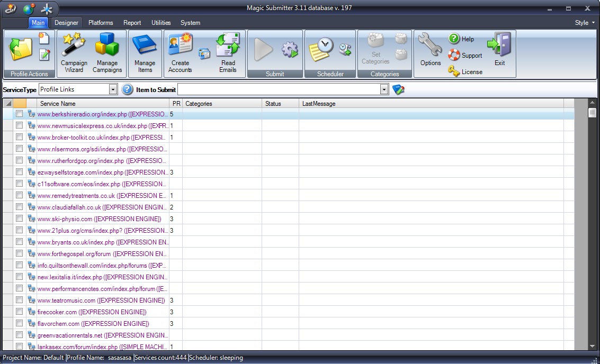Switch to the Report tab
600x364 pixels.
[x=132, y=23]
